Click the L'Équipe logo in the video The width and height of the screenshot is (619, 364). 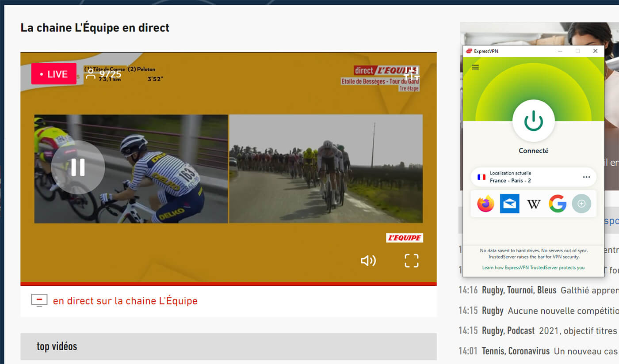405,238
